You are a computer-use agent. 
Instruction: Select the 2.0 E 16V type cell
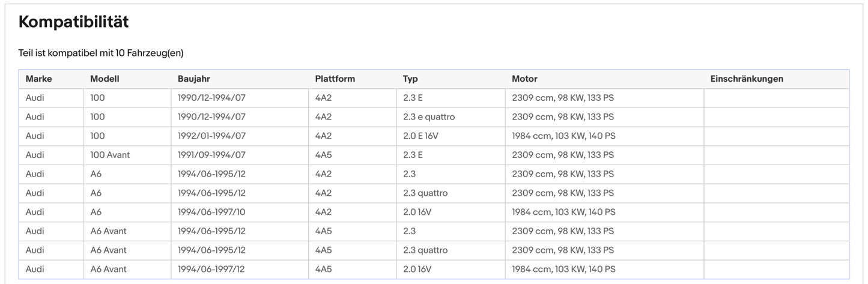pos(420,136)
